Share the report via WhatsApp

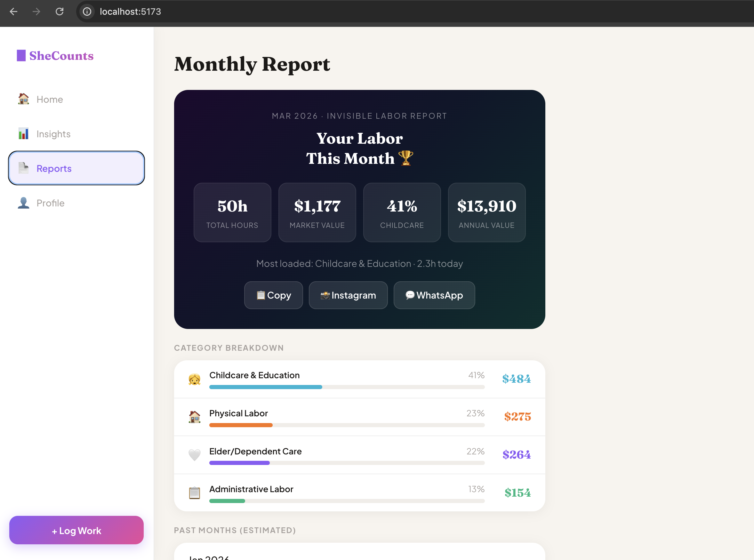[434, 295]
